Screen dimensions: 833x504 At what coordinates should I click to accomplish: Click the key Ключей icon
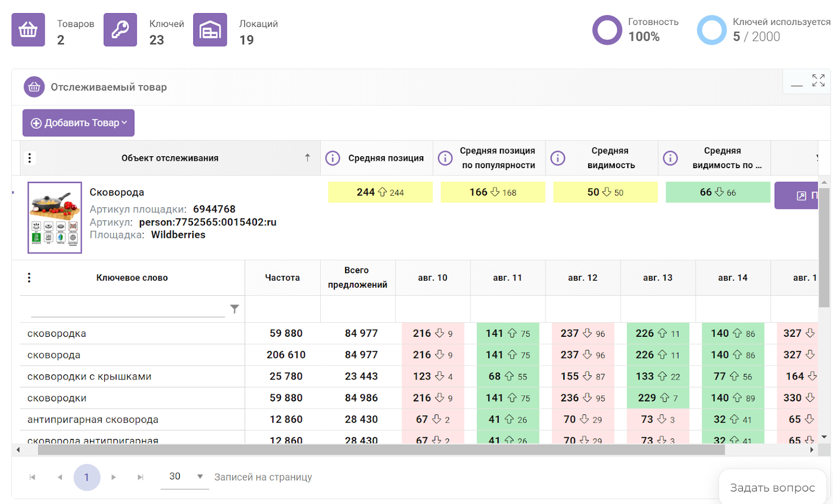(120, 30)
